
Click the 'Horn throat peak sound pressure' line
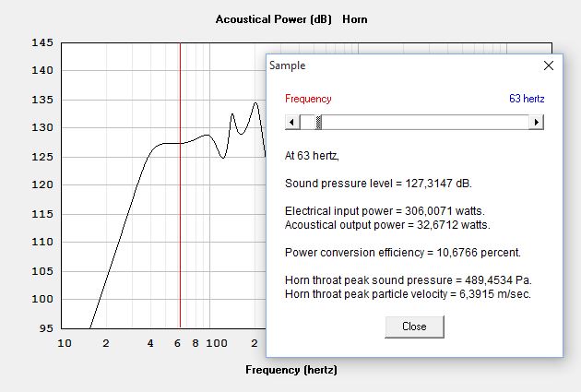408,280
